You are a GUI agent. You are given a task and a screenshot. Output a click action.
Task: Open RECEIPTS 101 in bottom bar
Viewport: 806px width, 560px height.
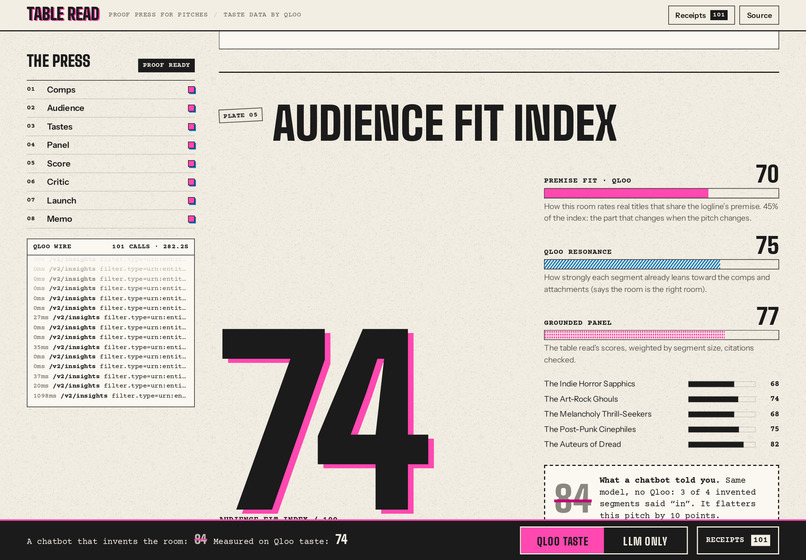(738, 540)
